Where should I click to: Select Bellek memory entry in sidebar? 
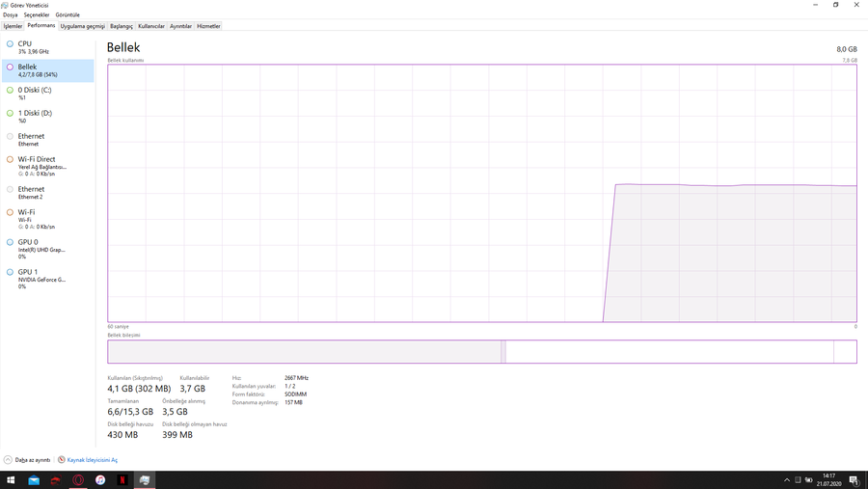(x=47, y=70)
